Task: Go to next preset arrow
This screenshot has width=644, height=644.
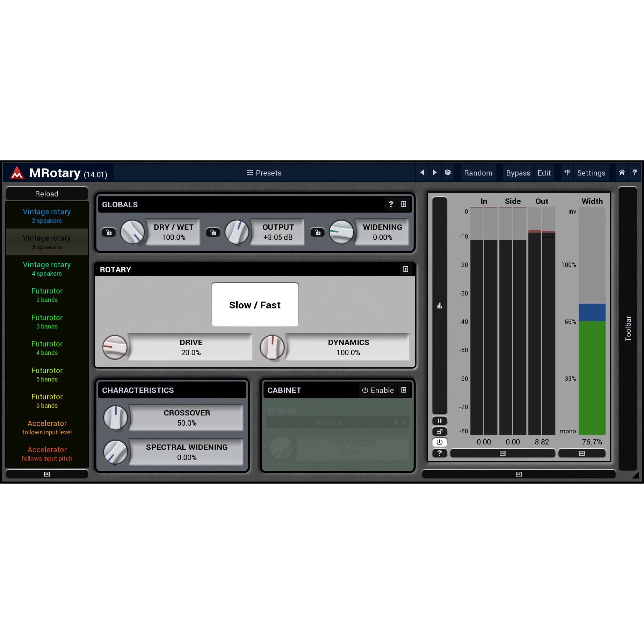Action: tap(434, 173)
